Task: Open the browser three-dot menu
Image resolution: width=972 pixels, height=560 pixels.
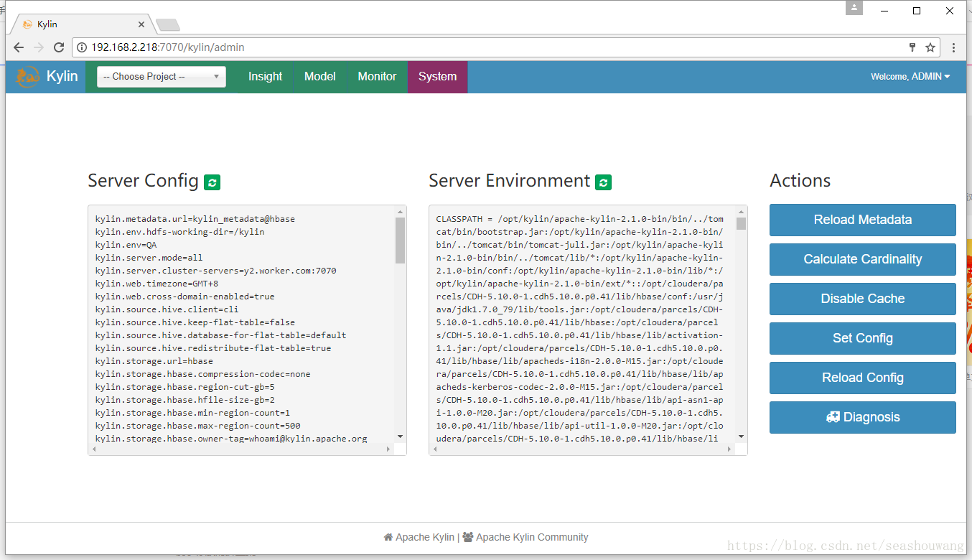Action: click(x=953, y=47)
